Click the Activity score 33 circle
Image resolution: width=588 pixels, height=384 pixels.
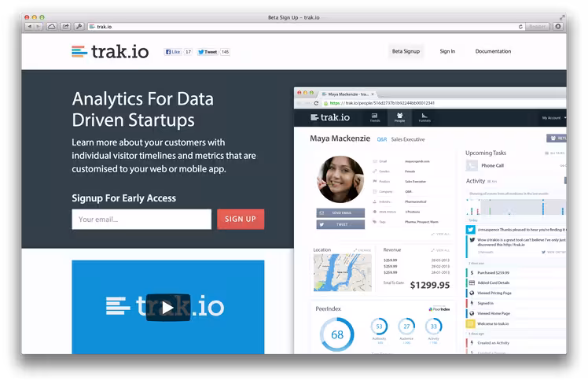433,327
